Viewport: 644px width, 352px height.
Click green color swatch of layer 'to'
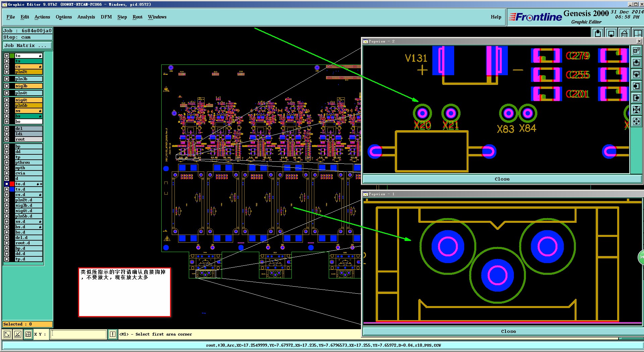(12, 56)
